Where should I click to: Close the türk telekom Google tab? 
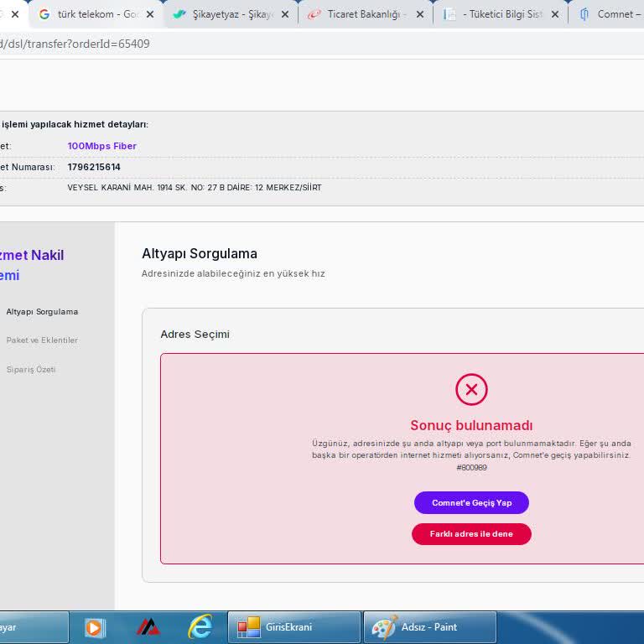tap(150, 15)
